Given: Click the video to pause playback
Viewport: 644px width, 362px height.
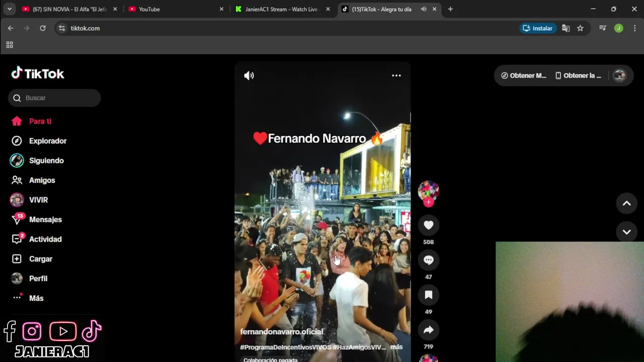Looking at the screenshot, I should click(323, 211).
